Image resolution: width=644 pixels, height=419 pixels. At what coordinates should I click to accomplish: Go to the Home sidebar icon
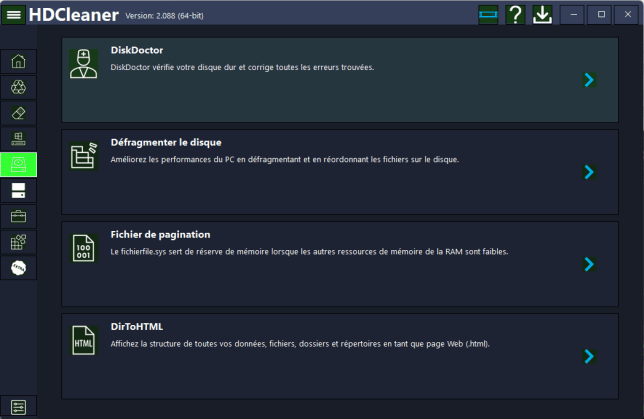point(18,61)
